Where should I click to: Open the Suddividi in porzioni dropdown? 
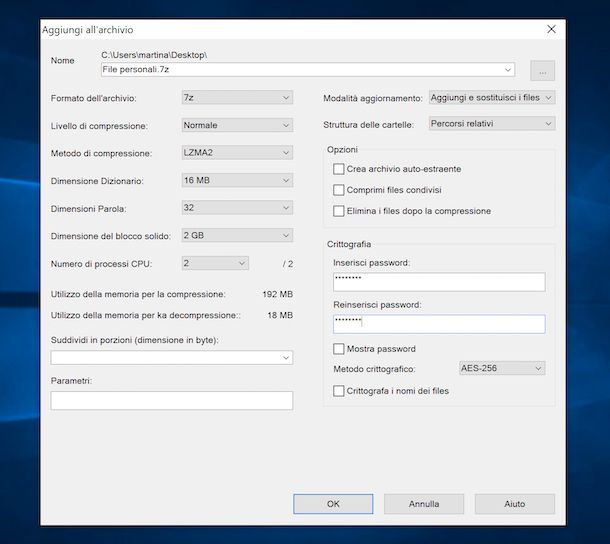172,358
